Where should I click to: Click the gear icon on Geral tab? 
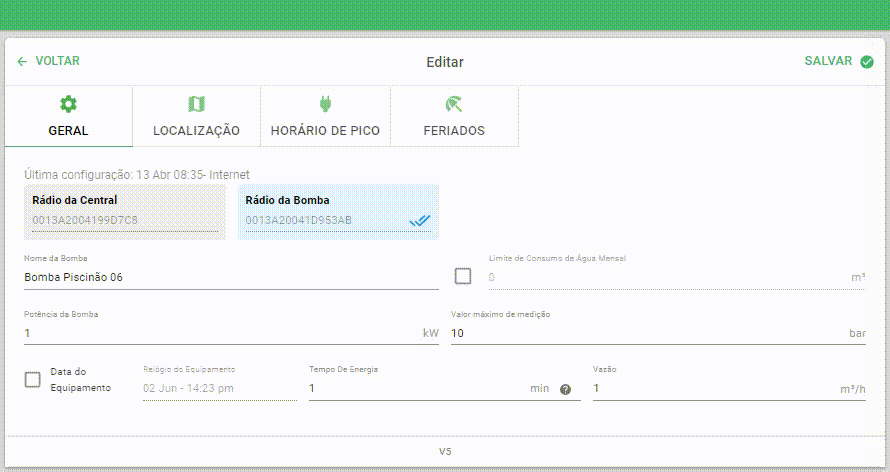click(68, 104)
